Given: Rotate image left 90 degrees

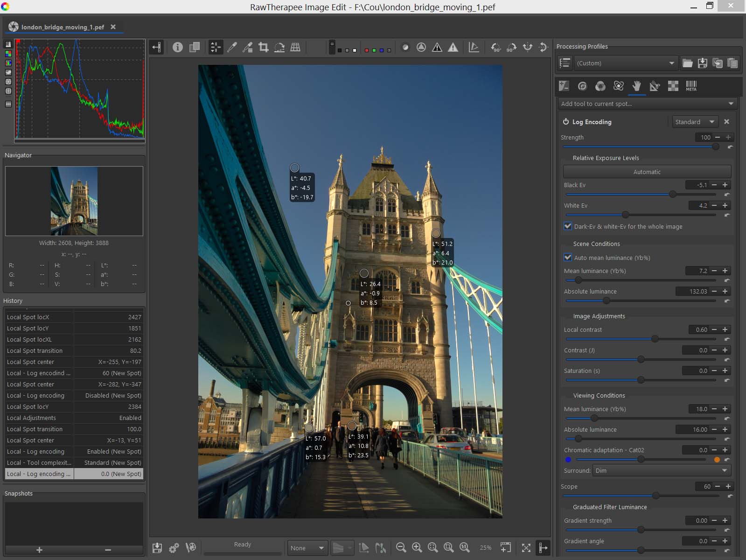Looking at the screenshot, I should tap(495, 47).
